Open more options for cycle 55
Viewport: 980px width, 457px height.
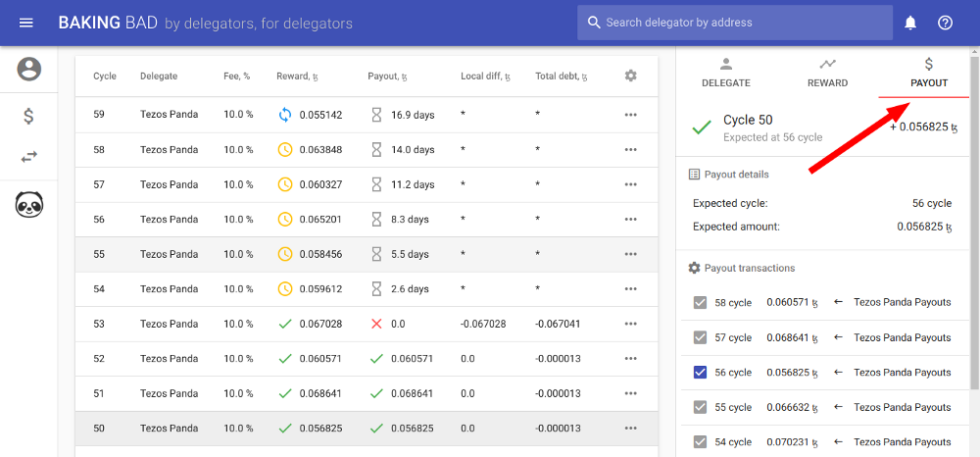click(x=630, y=254)
